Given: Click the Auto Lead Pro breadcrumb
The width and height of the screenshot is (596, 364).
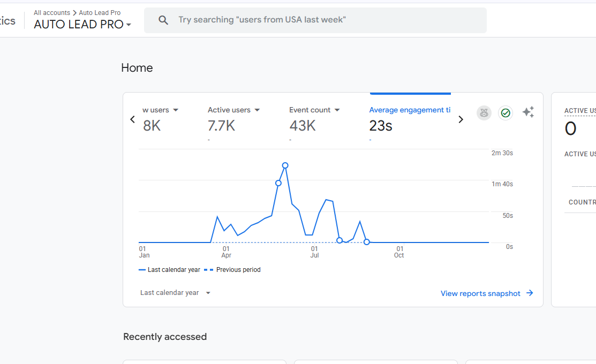Looking at the screenshot, I should [x=100, y=12].
